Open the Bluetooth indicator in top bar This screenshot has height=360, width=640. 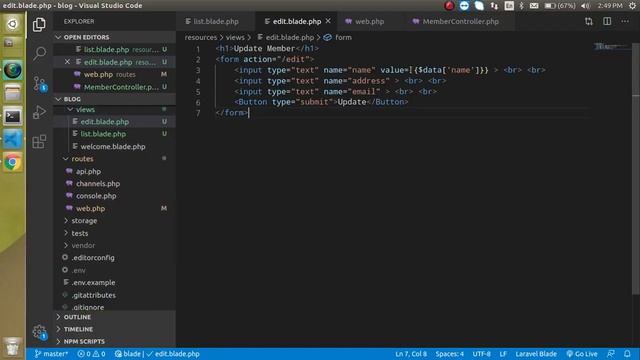pyautogui.click(x=521, y=6)
